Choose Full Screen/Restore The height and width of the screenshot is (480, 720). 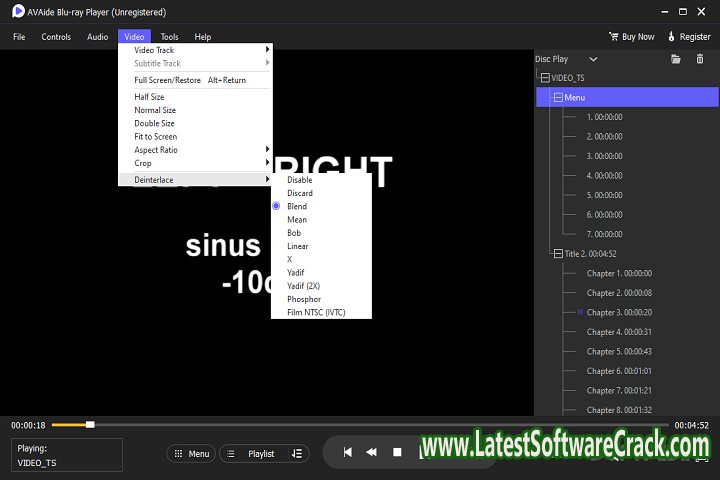click(196, 80)
